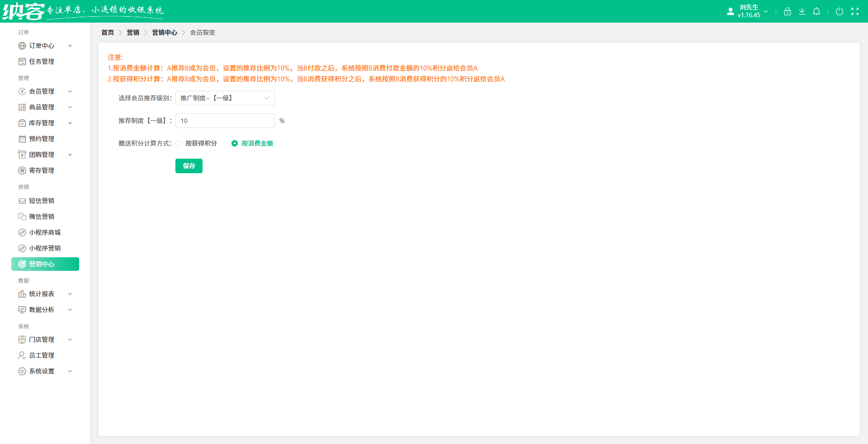Click the 营销中心 breadcrumb link
The width and height of the screenshot is (868, 444).
tap(165, 33)
